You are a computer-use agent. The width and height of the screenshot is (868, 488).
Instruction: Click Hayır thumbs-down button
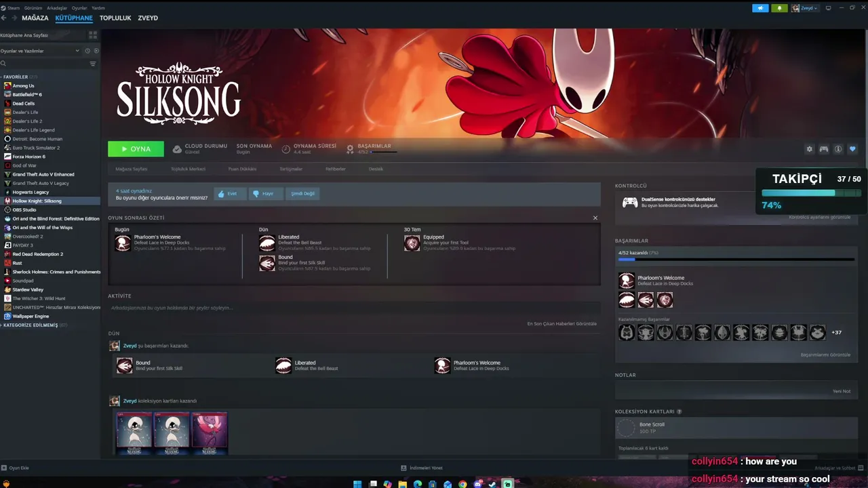coord(266,194)
